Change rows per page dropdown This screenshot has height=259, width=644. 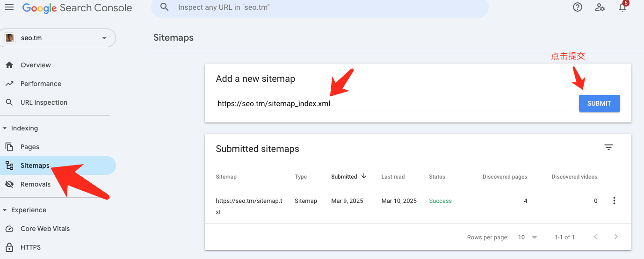click(528, 237)
